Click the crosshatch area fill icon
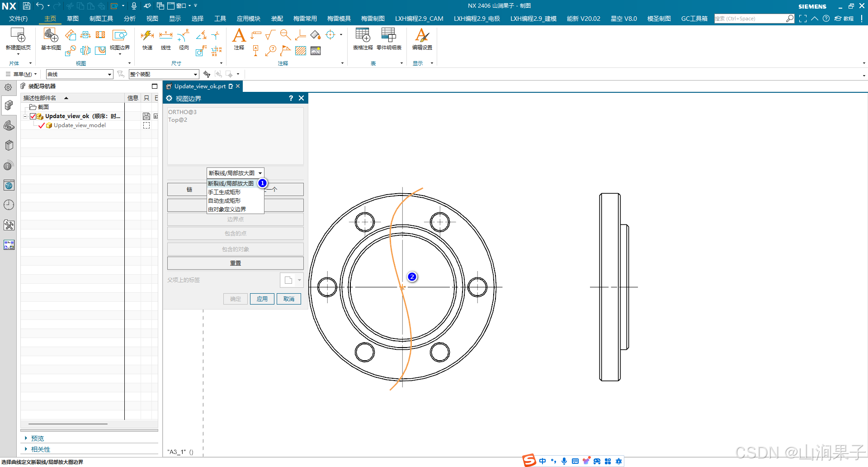 (301, 51)
